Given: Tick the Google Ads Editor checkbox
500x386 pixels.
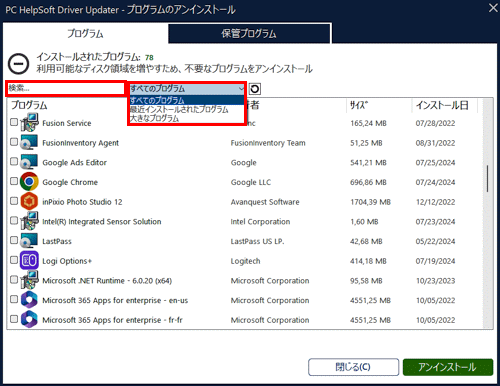Looking at the screenshot, I should 14,161.
